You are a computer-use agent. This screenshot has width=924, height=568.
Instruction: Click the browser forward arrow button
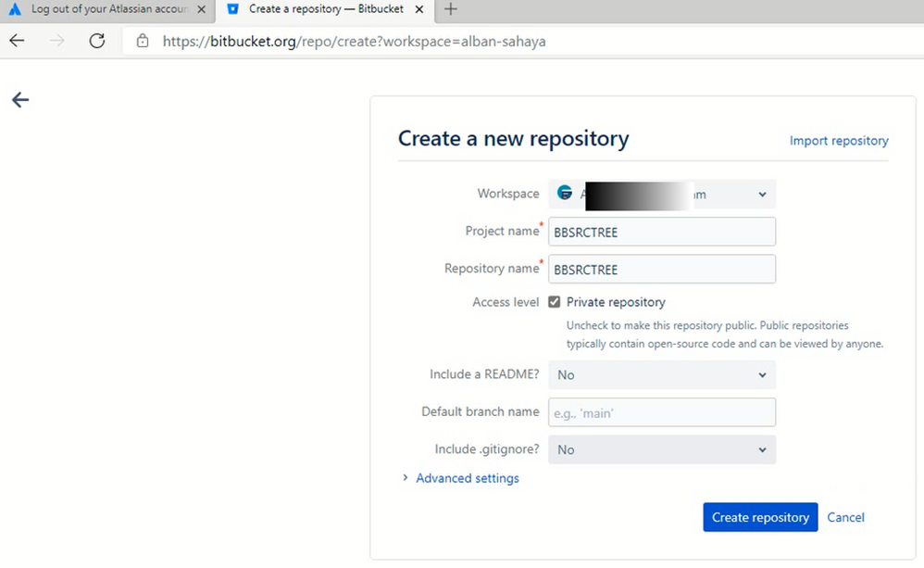coord(57,41)
